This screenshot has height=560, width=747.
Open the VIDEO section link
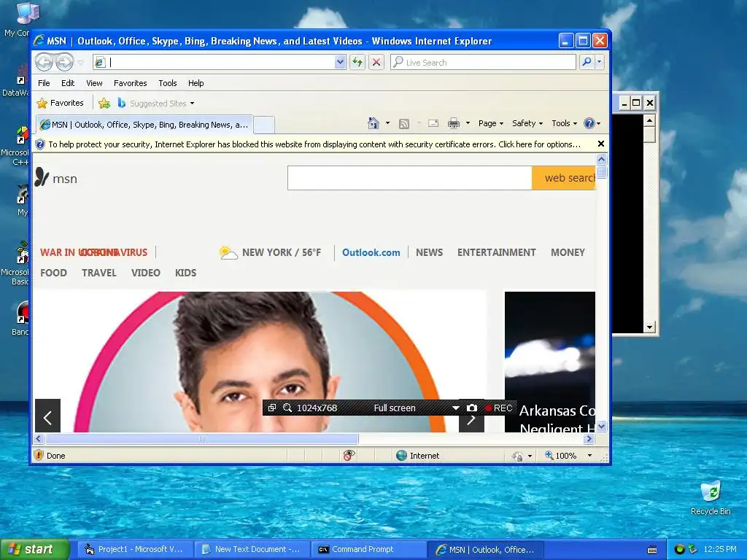tap(146, 273)
